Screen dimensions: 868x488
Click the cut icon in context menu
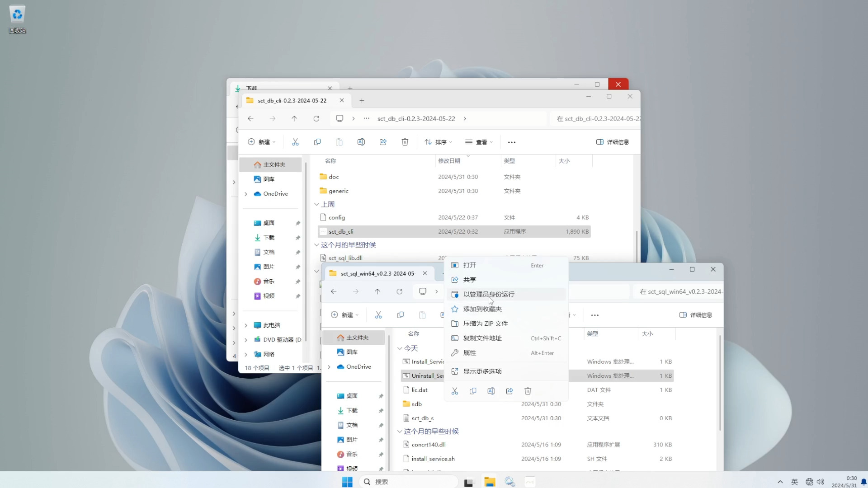pyautogui.click(x=455, y=391)
